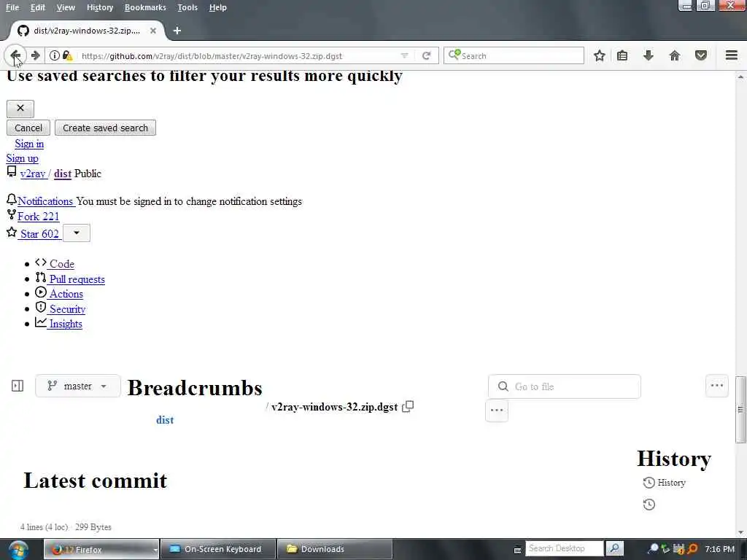This screenshot has width=747, height=560.
Task: Switch to the Security tab
Action: click(x=67, y=309)
